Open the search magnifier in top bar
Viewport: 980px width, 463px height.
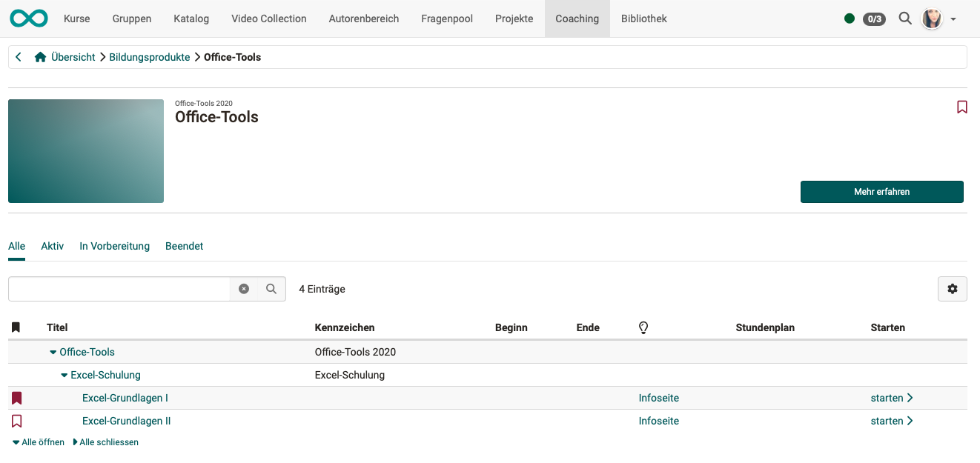click(905, 19)
